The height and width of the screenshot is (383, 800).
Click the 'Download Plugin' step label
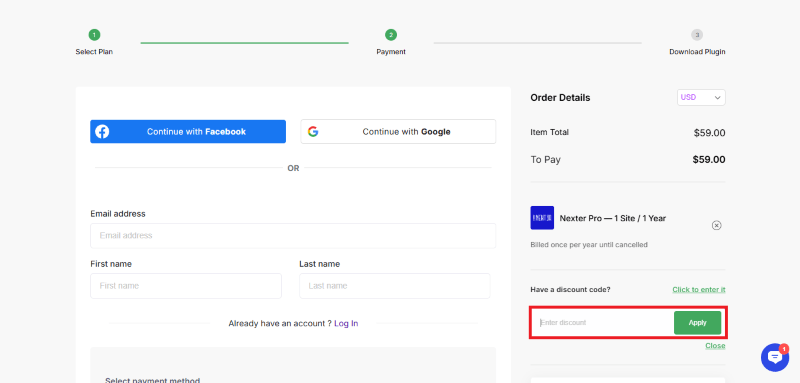[x=697, y=52]
